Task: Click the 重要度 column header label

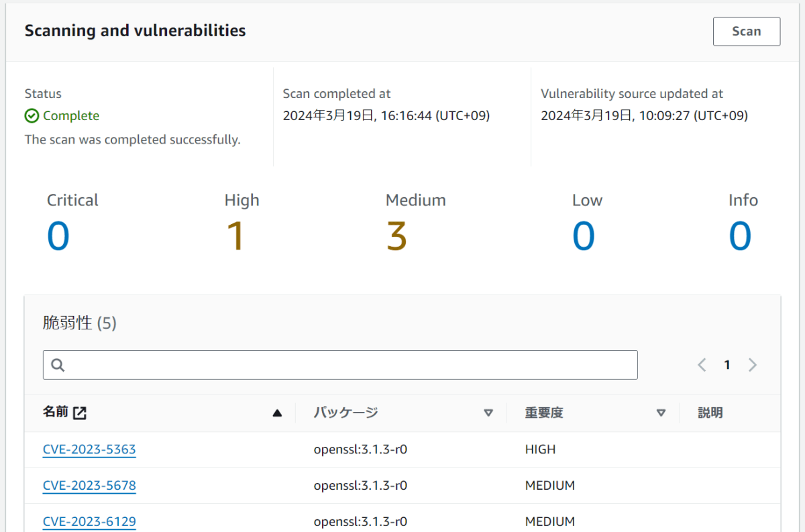Action: [x=544, y=413]
